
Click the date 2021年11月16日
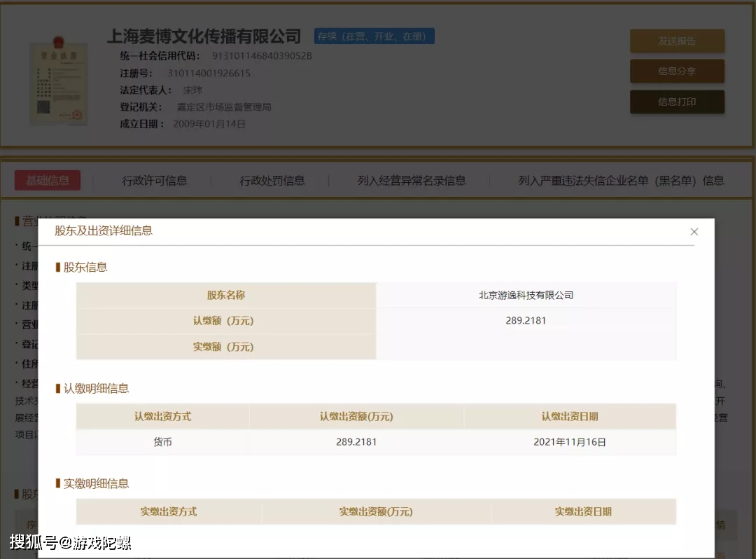(x=569, y=442)
